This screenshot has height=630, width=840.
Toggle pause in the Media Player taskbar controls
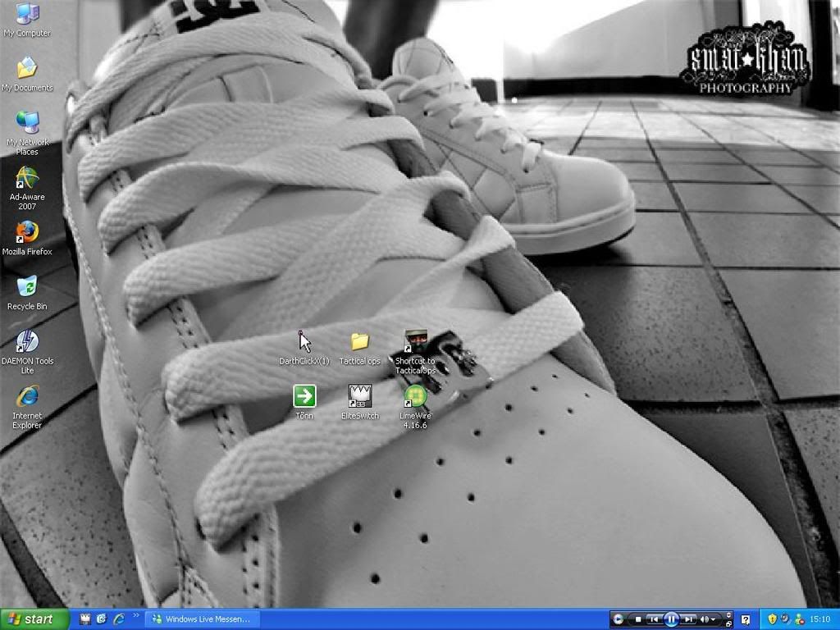pos(672,619)
